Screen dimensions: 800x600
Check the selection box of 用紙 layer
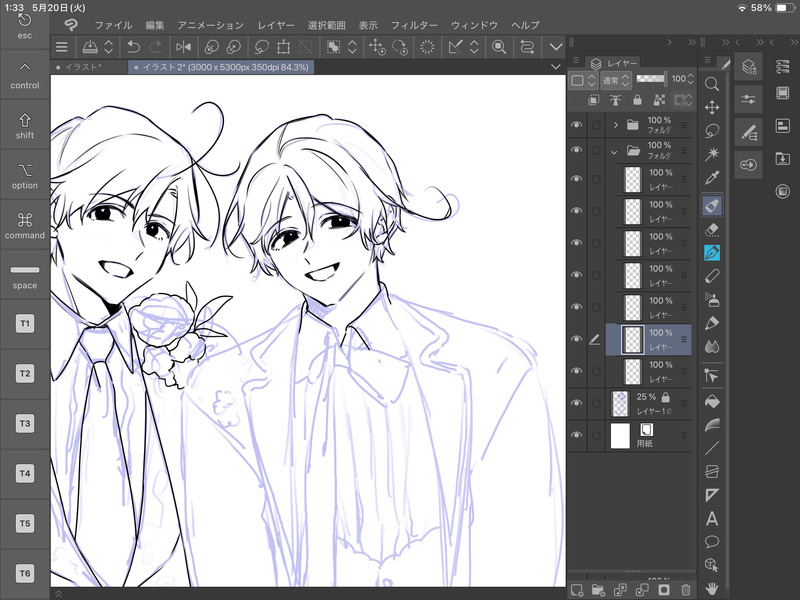596,436
